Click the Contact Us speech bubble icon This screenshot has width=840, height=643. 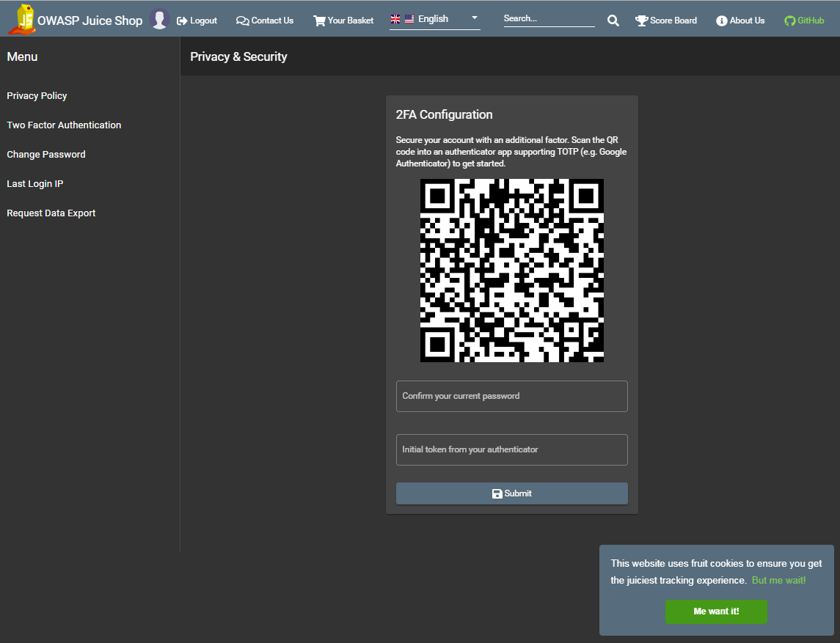tap(242, 21)
